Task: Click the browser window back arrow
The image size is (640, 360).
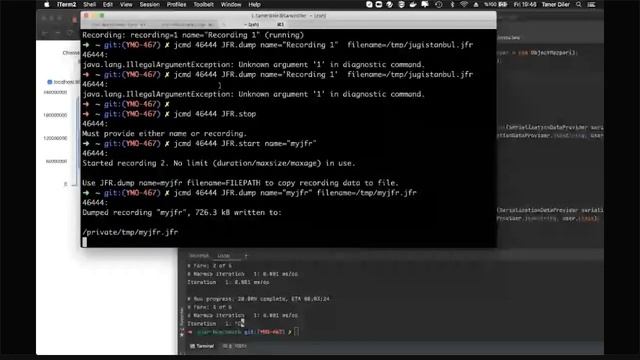Action: click(45, 33)
